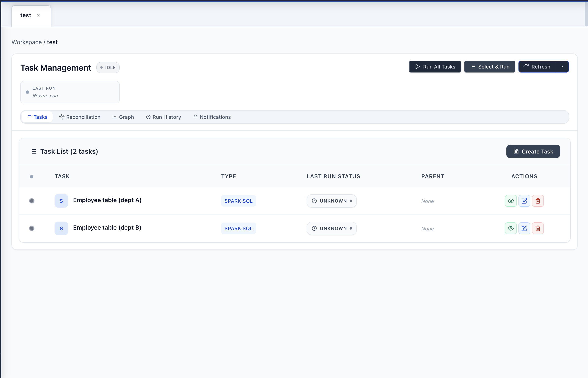The image size is (588, 378).
Task: Expand the Refresh button dropdown arrow
Action: pos(562,67)
